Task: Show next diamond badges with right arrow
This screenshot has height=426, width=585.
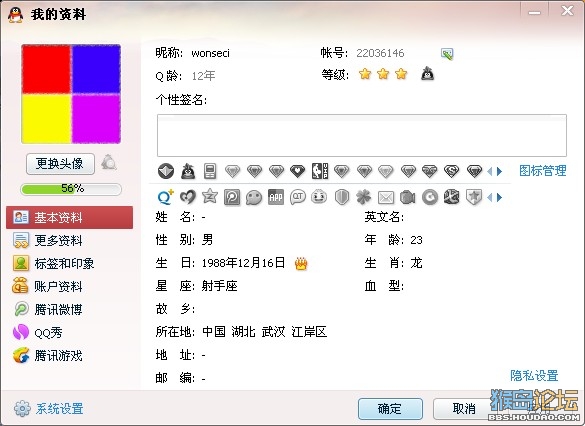Action: point(500,172)
